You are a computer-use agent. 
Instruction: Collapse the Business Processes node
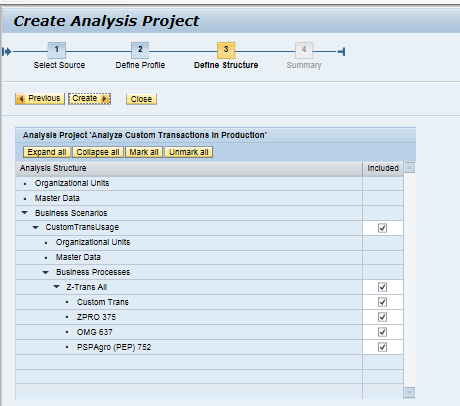[46, 272]
